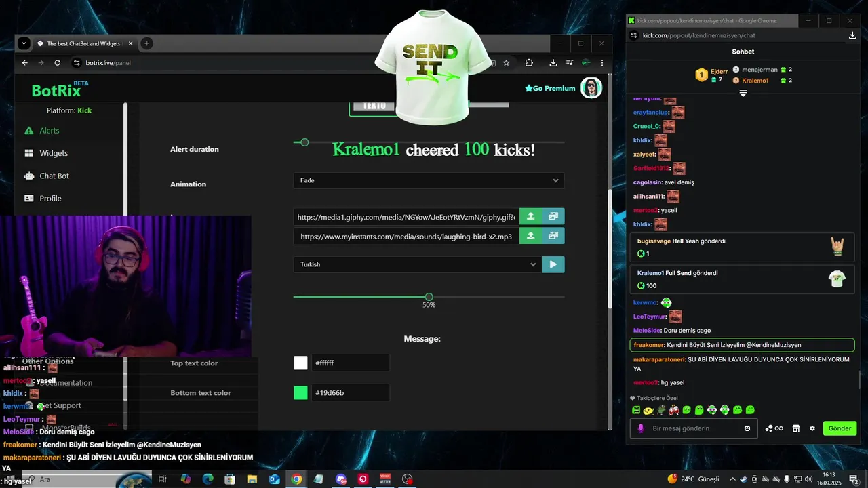
Task: Click the giphy image URL field
Action: click(406, 217)
